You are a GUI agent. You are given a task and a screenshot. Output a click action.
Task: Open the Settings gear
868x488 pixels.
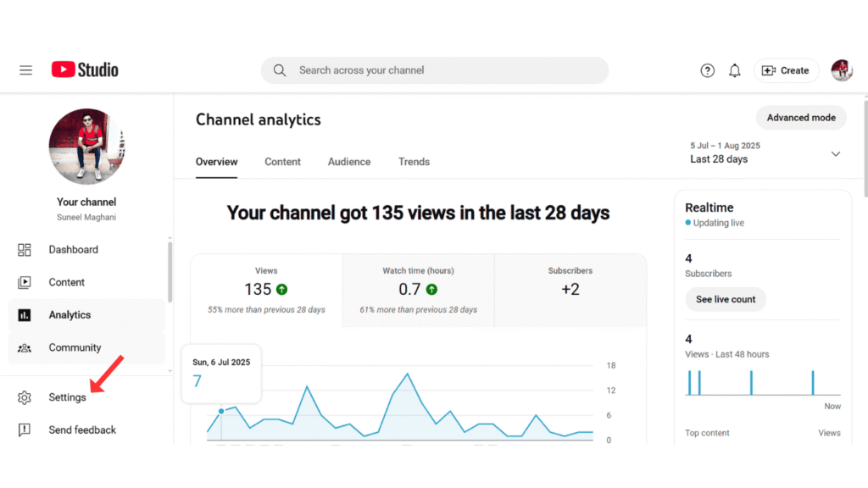(25, 396)
